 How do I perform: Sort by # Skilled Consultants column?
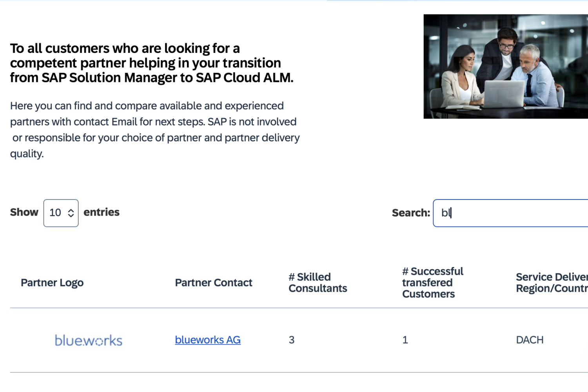click(318, 283)
